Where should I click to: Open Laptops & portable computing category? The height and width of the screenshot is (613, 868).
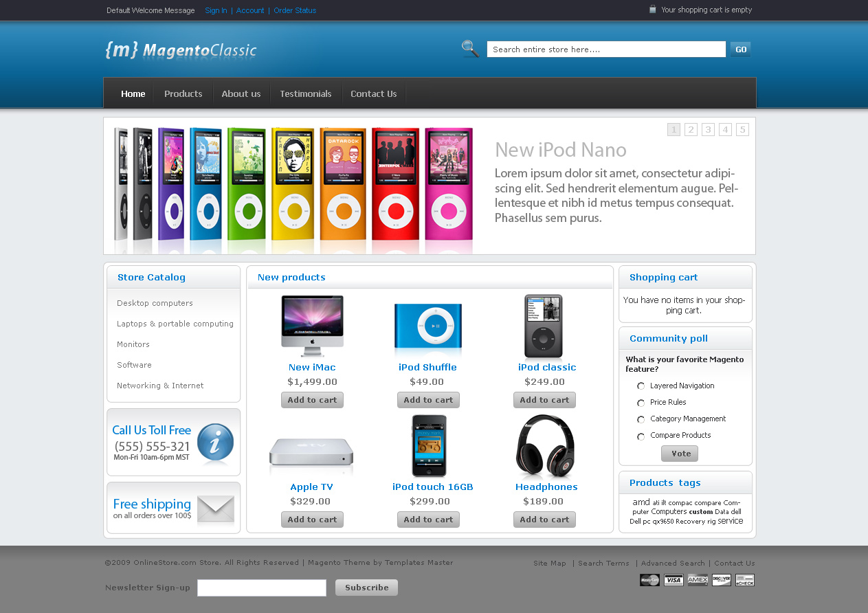click(x=175, y=324)
